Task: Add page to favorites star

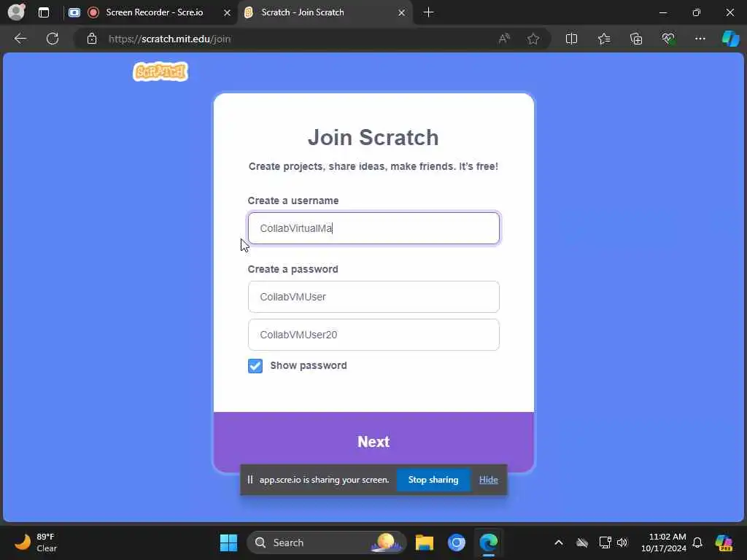Action: (533, 39)
